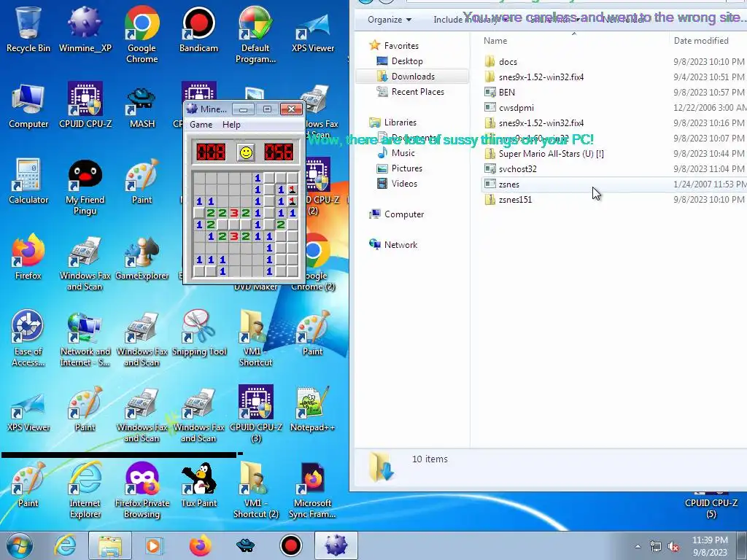The height and width of the screenshot is (560, 747).
Task: Select the Computer desktop icon
Action: tap(28, 106)
